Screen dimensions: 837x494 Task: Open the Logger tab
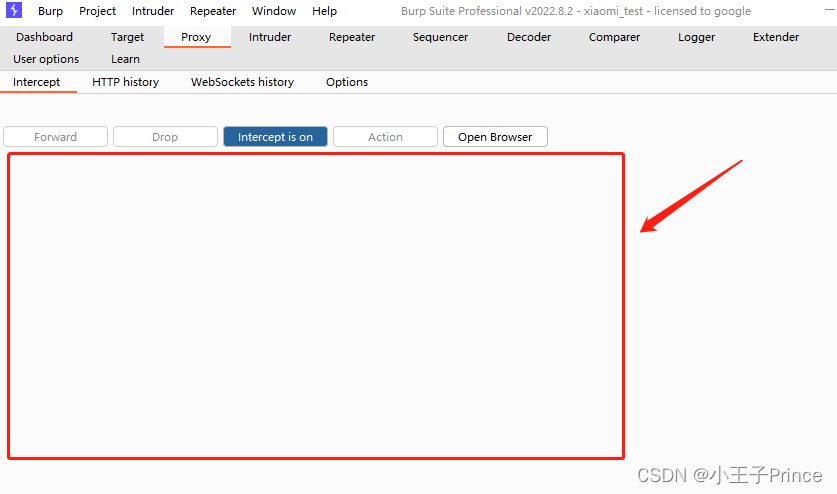pos(696,37)
